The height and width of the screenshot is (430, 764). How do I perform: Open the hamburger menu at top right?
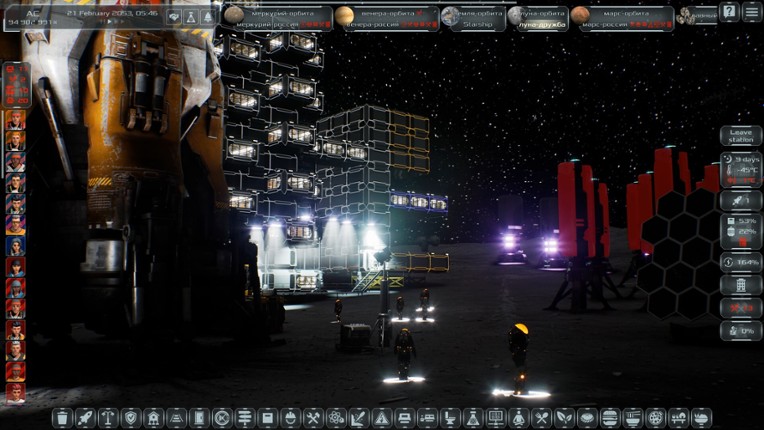coord(751,12)
